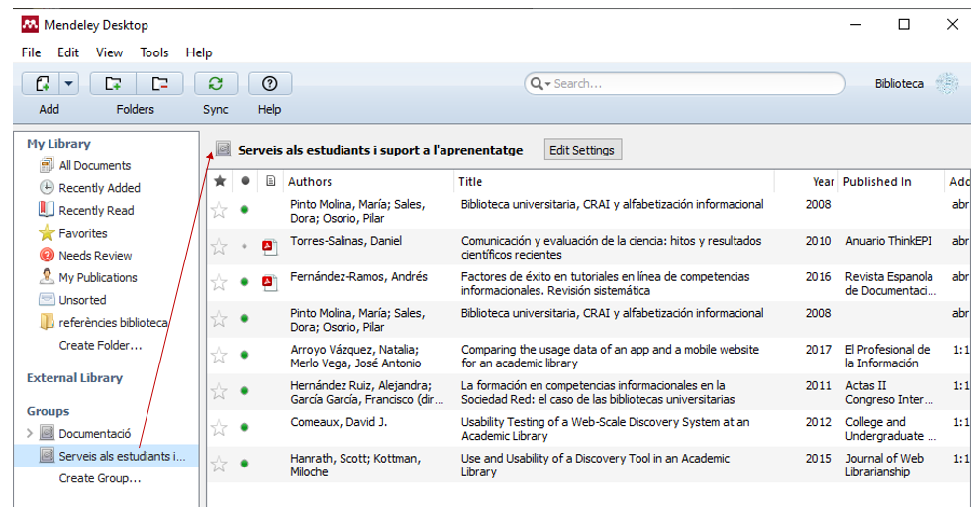Favorite the Hanrath, Scott entry
Viewport: 980px width, 519px height.
pos(219,464)
